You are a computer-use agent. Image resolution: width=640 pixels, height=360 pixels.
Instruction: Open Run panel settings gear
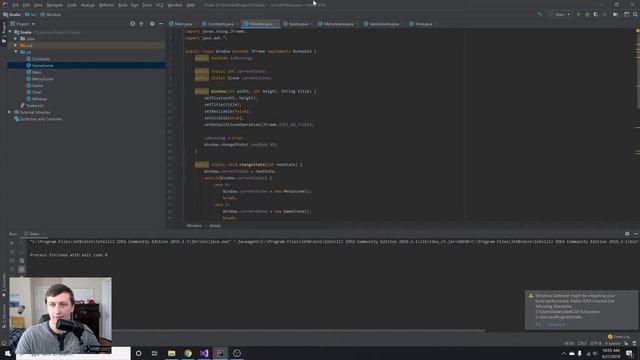click(627, 233)
